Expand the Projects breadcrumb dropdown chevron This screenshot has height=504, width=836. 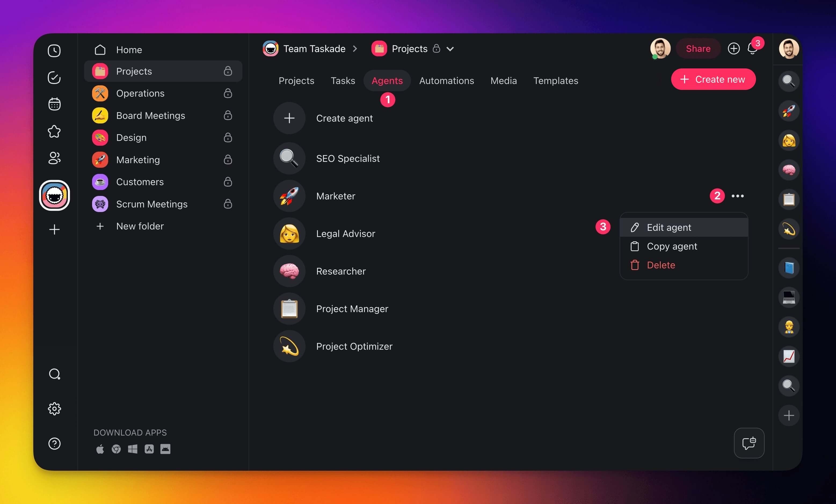click(450, 49)
